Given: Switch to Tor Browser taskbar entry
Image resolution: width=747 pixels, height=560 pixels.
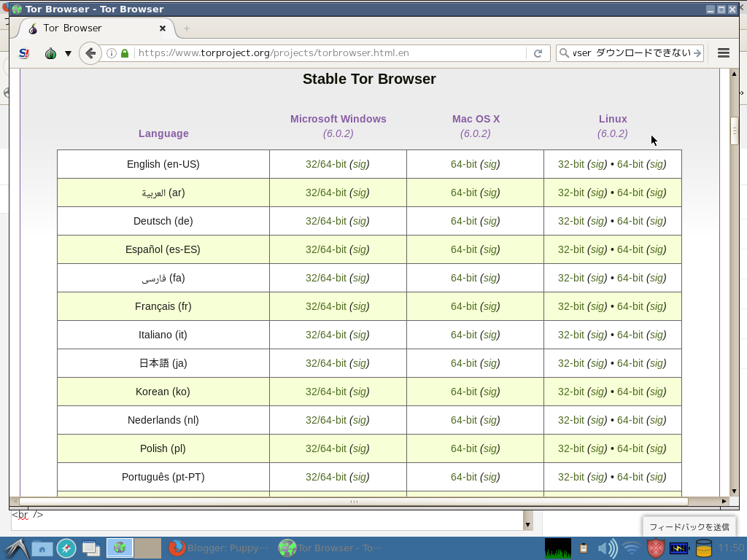Looking at the screenshot, I should click(x=330, y=548).
